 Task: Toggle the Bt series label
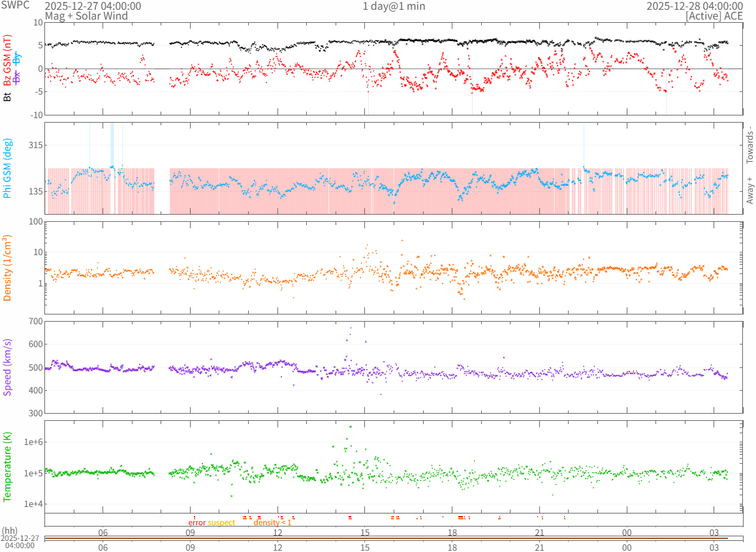click(x=8, y=97)
